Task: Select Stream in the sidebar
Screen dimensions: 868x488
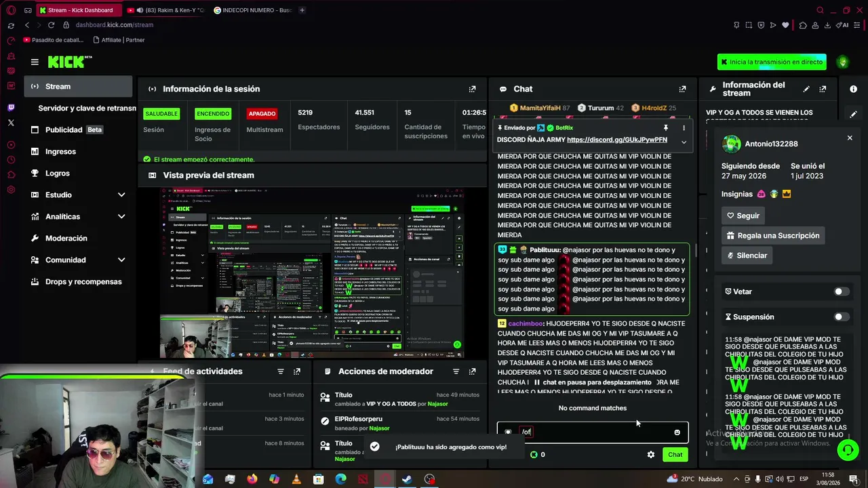Action: [x=79, y=87]
